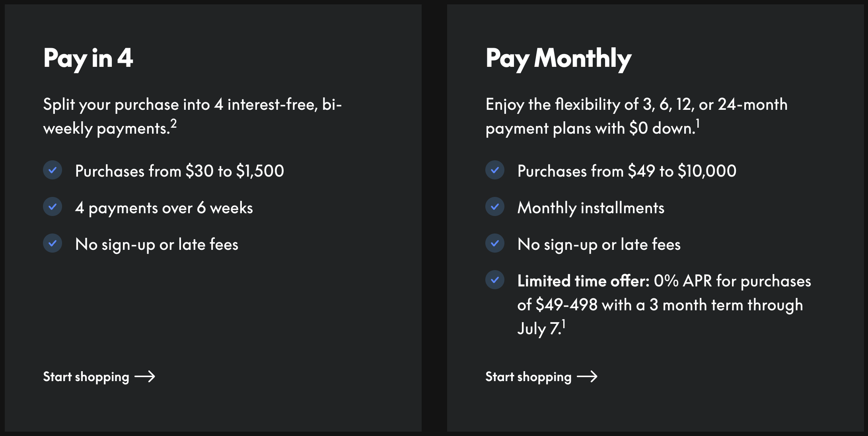Click checkmark icon beside Purchases from $30 to $1,500
The width and height of the screenshot is (868, 436).
53,170
